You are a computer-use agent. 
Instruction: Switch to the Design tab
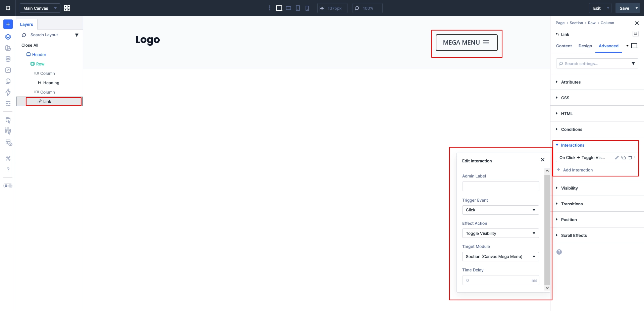click(585, 46)
